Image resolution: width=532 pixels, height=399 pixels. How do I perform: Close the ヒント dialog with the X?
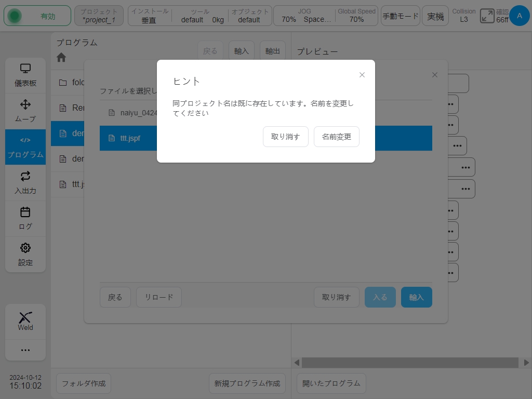click(362, 75)
